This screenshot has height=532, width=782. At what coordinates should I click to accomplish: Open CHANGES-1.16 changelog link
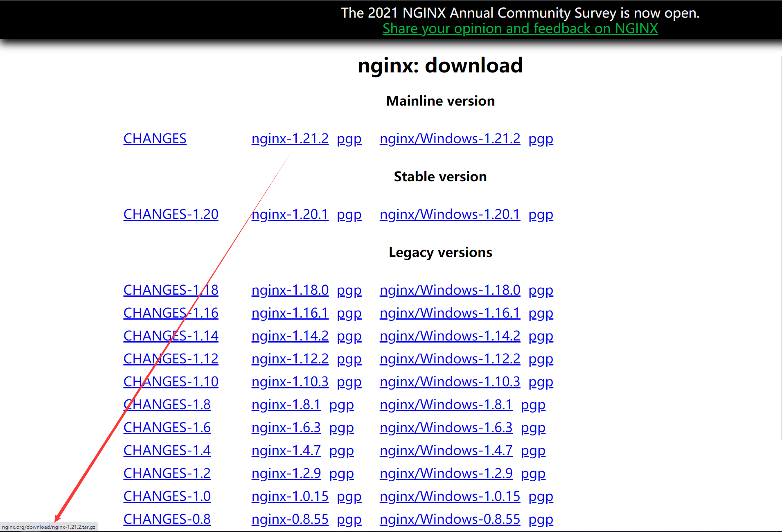tap(171, 313)
